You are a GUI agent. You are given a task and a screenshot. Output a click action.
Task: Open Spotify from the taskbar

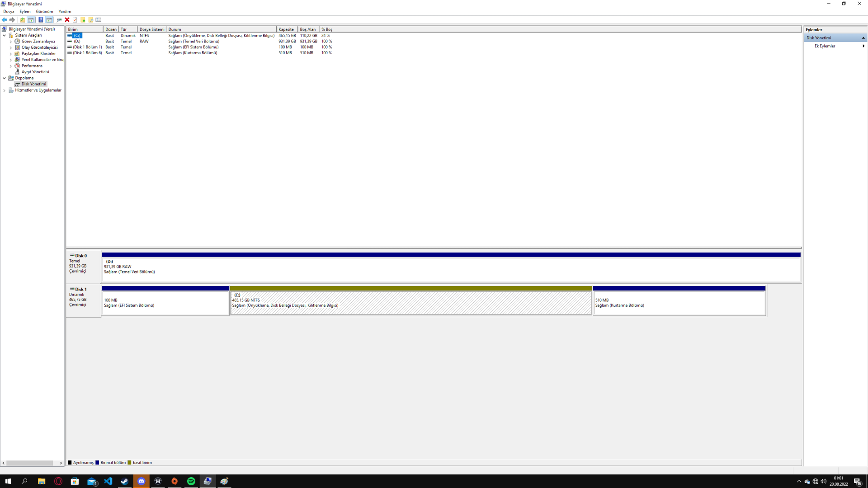coord(191,481)
